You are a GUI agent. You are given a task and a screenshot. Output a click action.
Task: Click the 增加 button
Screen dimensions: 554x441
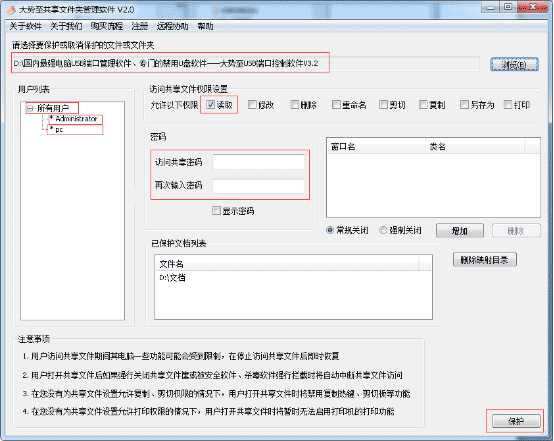460,231
